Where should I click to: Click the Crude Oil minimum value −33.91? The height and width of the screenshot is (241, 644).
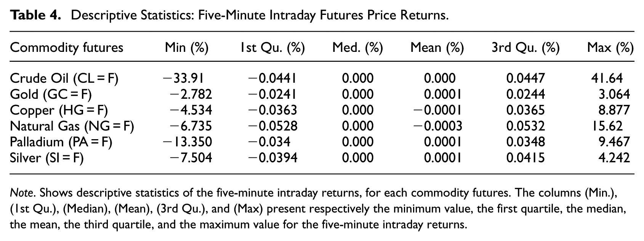click(x=183, y=78)
